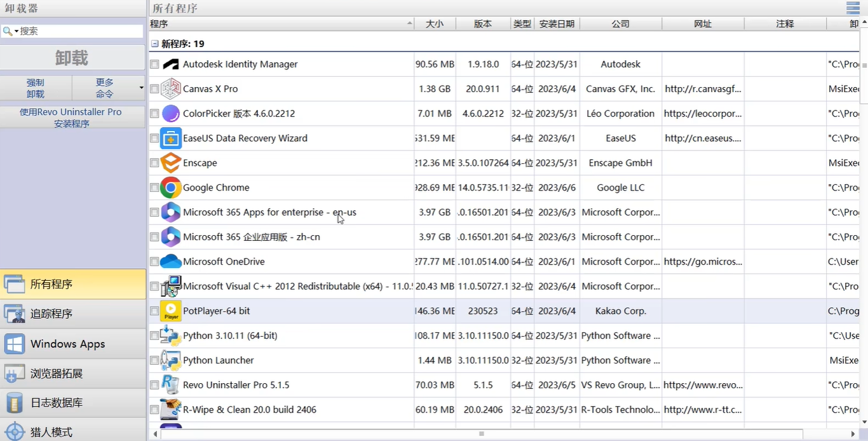Check the Microsoft OneDrive checkbox
Viewport: 868px width, 441px height.
[x=154, y=261]
